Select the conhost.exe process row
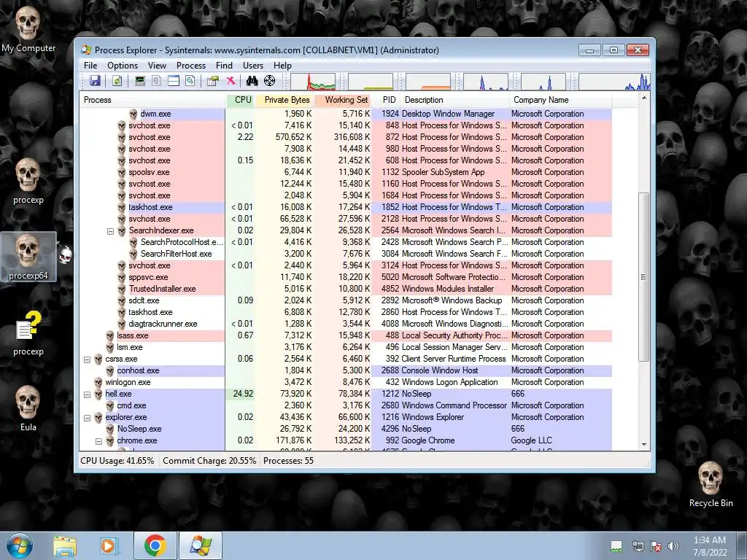The height and width of the screenshot is (560, 747). click(x=346, y=370)
